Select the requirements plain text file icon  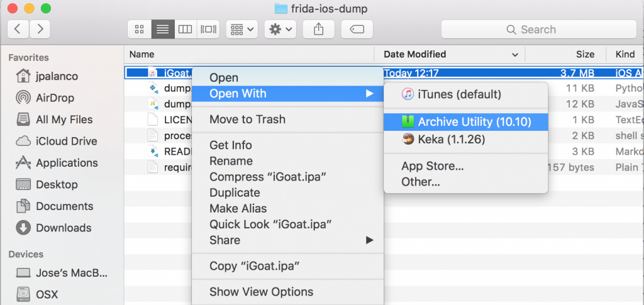click(x=152, y=167)
